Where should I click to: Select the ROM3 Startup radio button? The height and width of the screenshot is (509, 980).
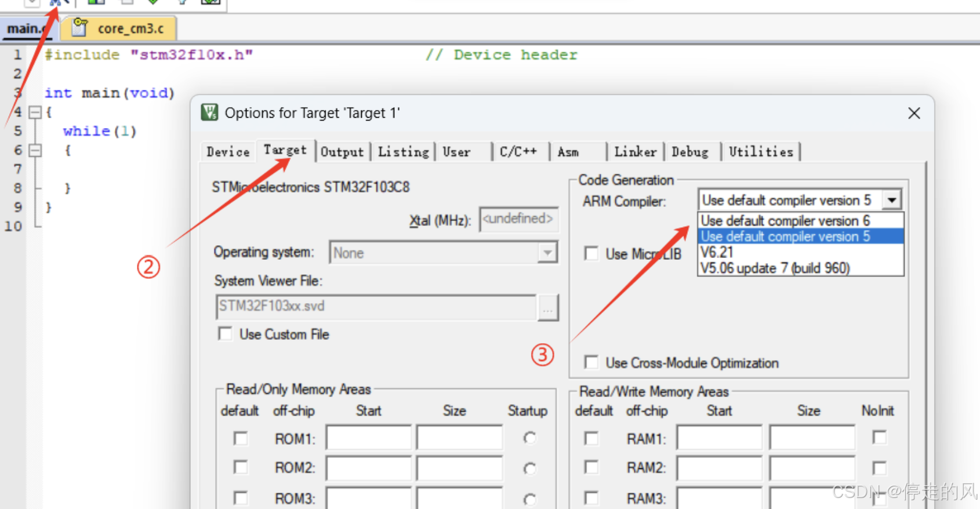click(x=530, y=499)
